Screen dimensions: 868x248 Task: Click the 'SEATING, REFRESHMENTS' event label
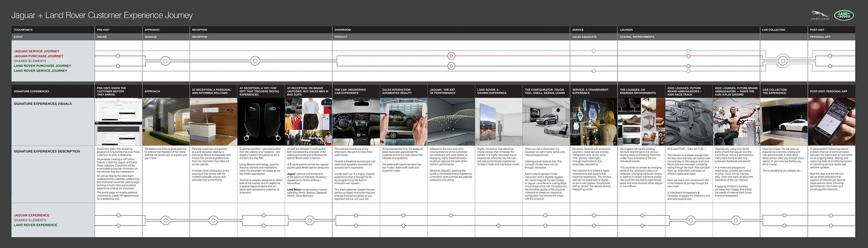tap(637, 37)
